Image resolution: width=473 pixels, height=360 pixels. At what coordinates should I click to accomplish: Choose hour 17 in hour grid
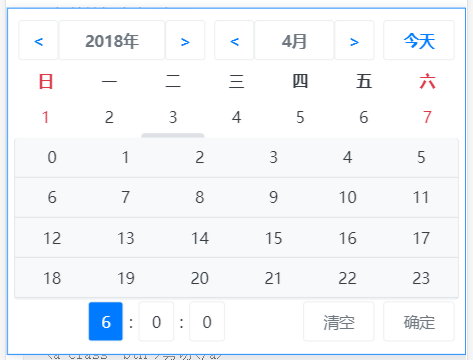(421, 238)
